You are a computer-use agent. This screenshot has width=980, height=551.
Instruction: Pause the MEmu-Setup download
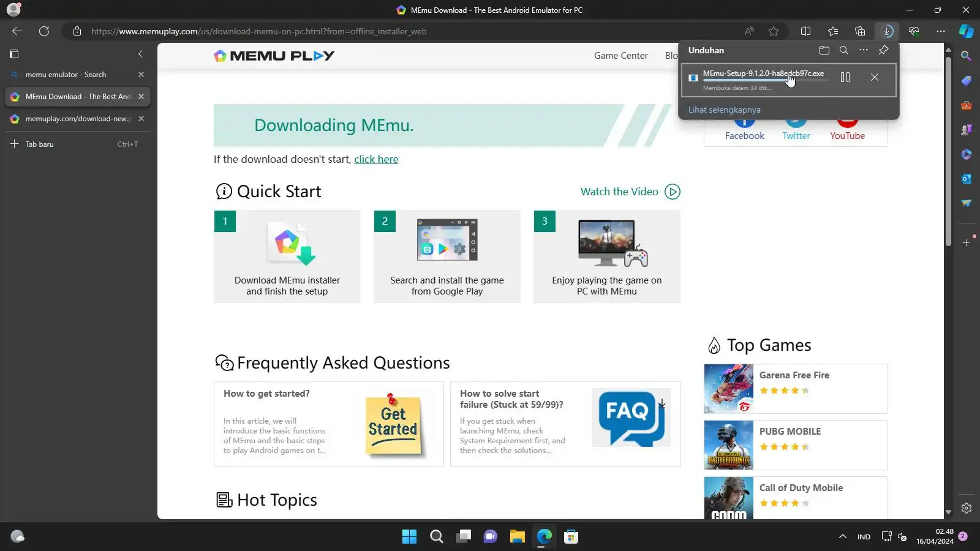tap(845, 77)
